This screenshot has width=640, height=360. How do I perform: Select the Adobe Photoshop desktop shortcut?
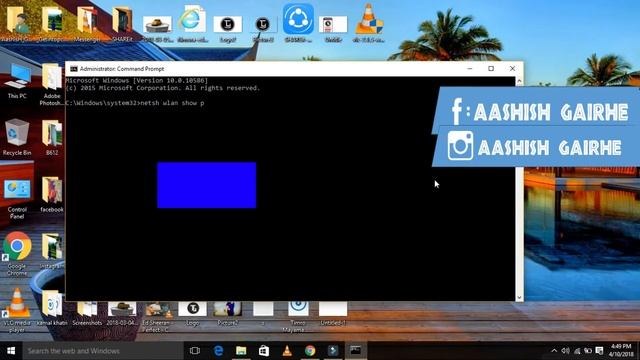pyautogui.click(x=52, y=84)
